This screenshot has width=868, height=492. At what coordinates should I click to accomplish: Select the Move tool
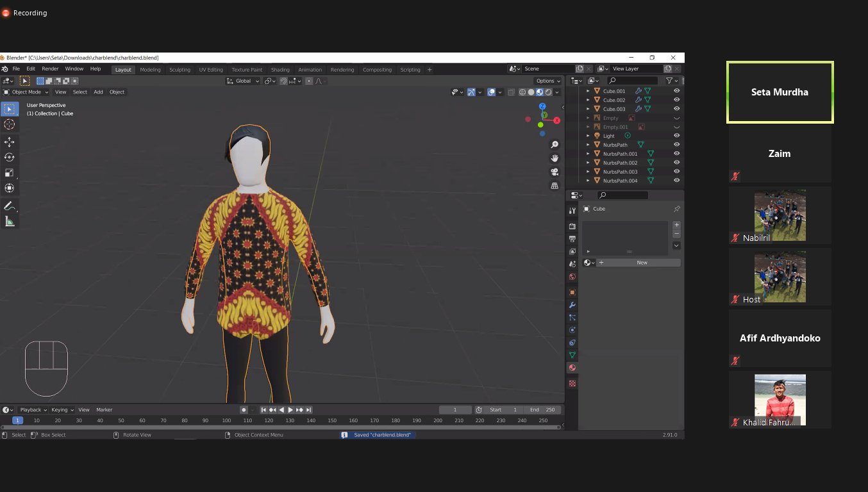pos(10,142)
